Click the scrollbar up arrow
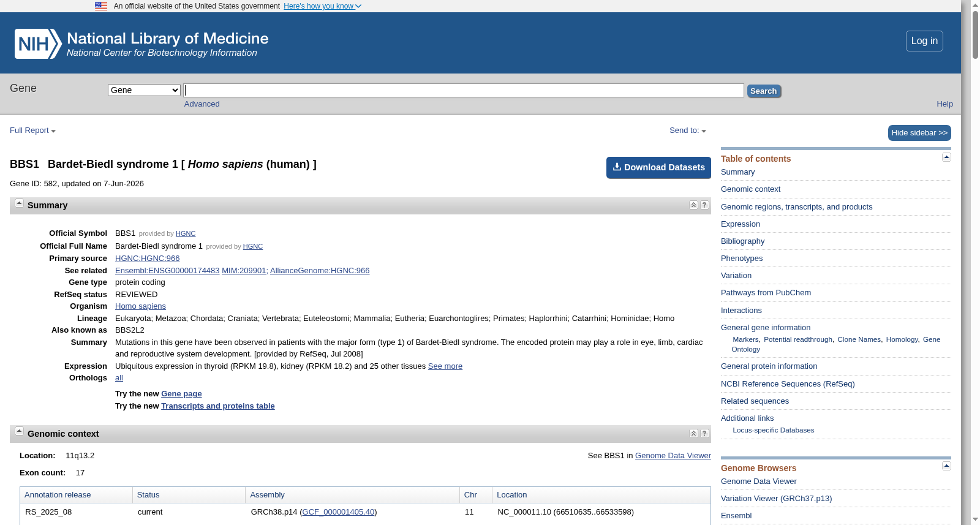Image resolution: width=980 pixels, height=525 pixels. tap(975, 5)
